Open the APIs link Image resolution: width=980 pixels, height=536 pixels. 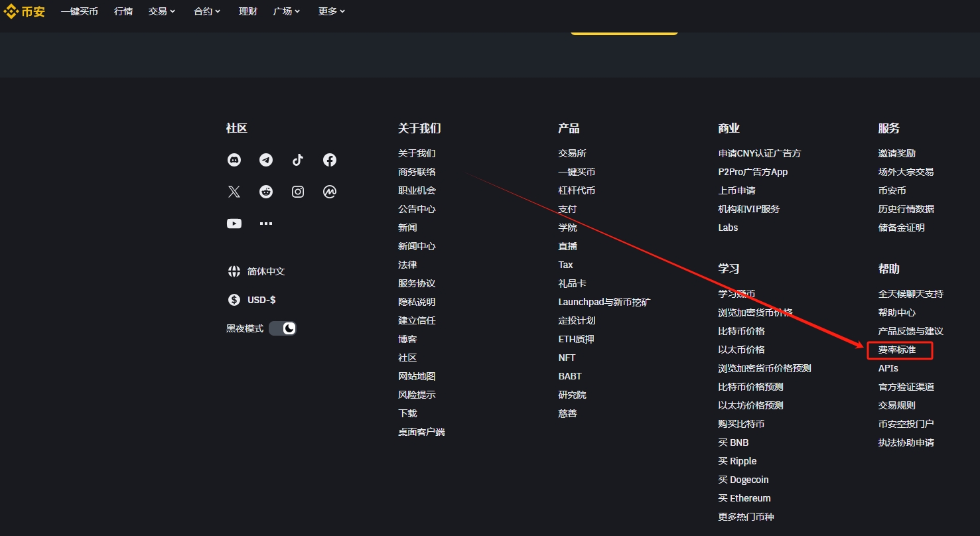point(888,368)
